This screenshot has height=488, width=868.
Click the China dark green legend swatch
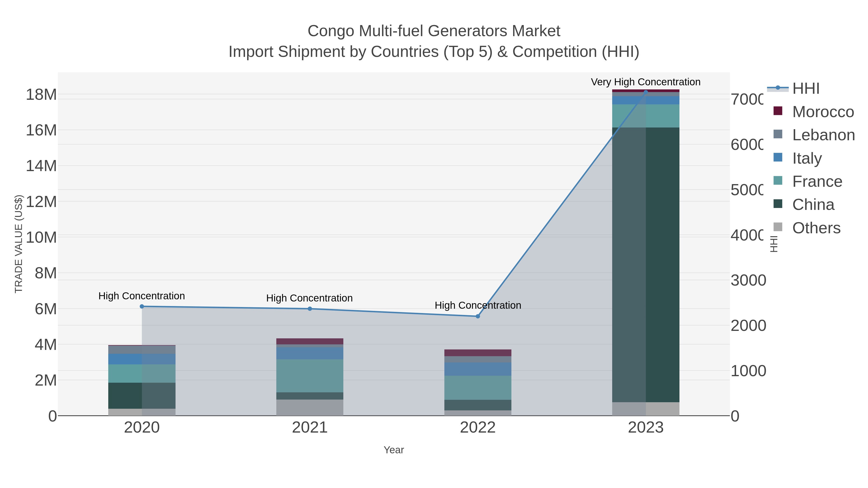pos(778,204)
